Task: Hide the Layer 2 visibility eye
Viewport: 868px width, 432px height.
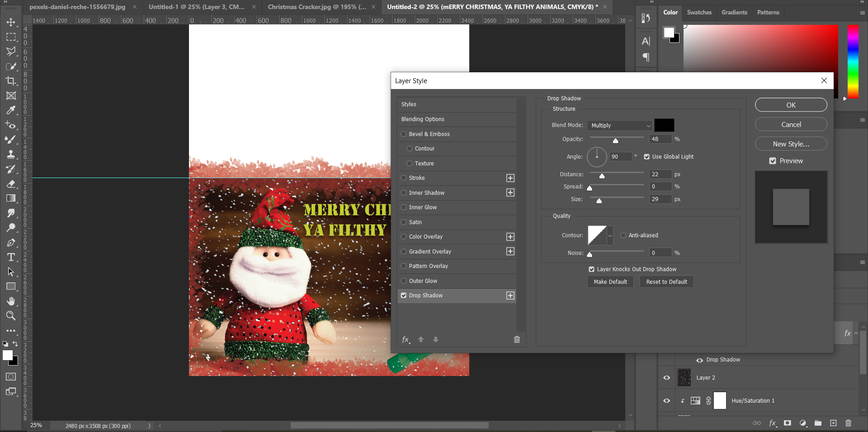Action: 666,378
